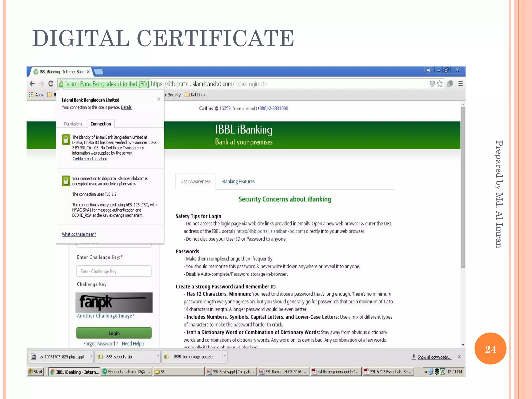Open SSL Basics_14.03.2016 taskbar item

click(x=283, y=372)
